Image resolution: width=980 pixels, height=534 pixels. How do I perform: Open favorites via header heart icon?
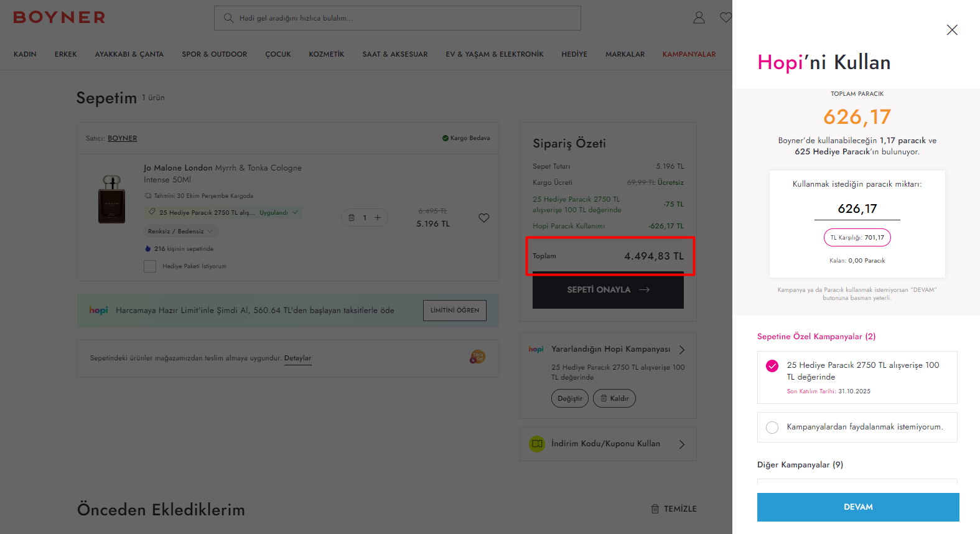pyautogui.click(x=726, y=18)
